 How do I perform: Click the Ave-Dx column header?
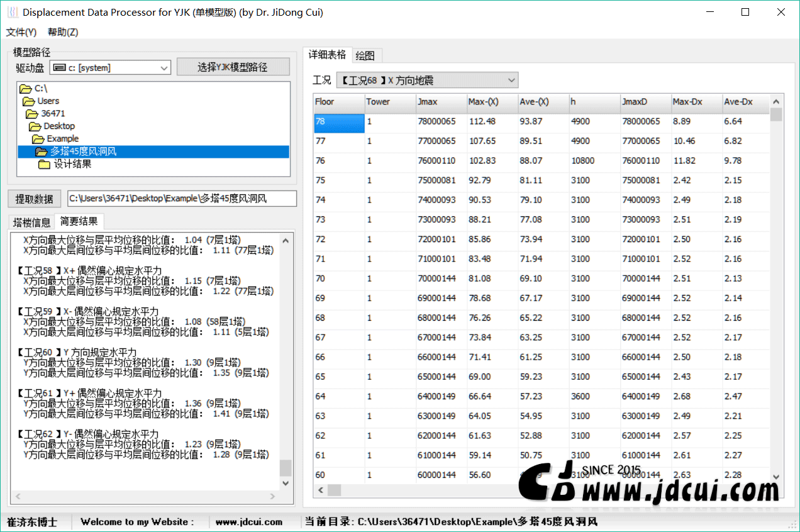[745, 102]
